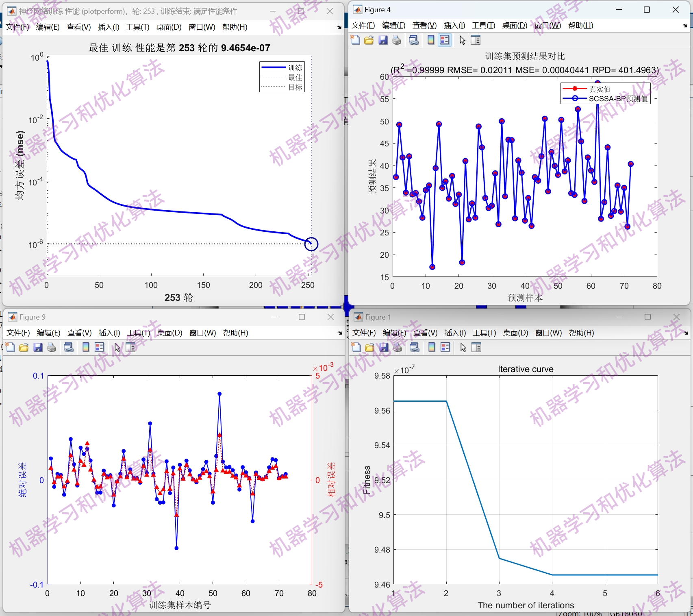Screen dimensions: 693x616
Task: Click dock arrow in Figure 1 menu bar
Action: 686,333
